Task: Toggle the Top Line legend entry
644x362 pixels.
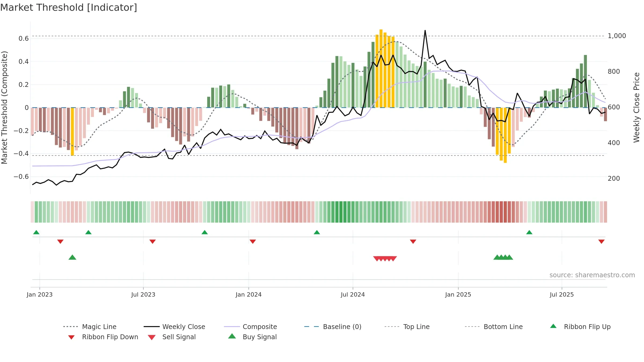Action: [407, 327]
